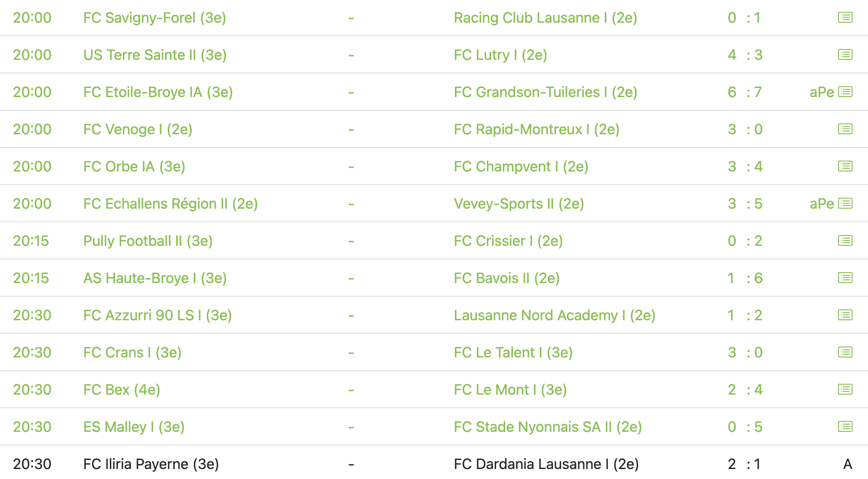
Task: Click match details icon for AS Haute-Broye I
Action: [845, 278]
